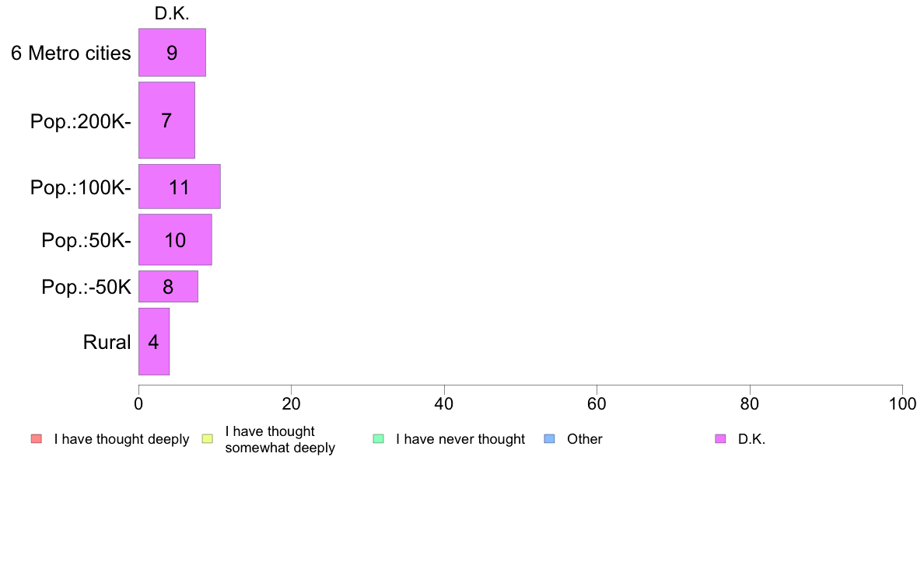Click the '6 Metro cities' axis label

point(71,53)
